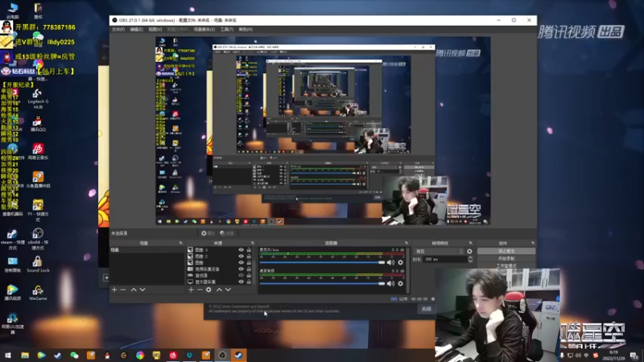Click the start recording button in Controls
The image size is (644, 362).
(506, 258)
